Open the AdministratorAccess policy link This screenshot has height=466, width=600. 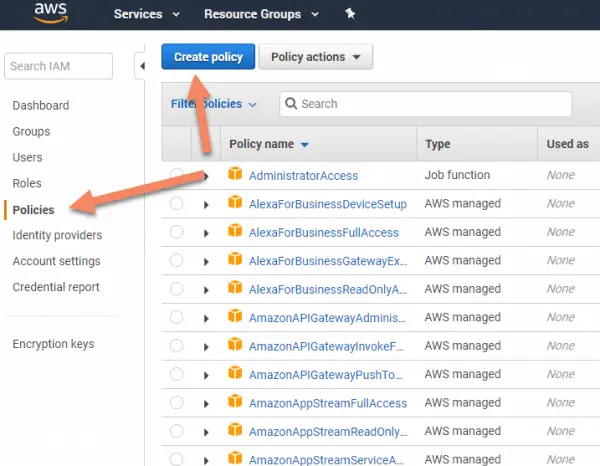pyautogui.click(x=303, y=176)
